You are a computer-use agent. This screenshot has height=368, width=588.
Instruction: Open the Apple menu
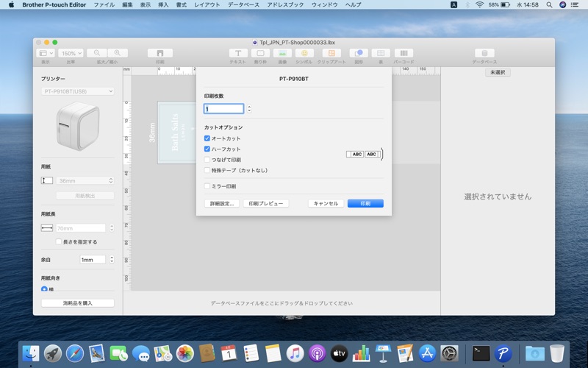point(11,5)
